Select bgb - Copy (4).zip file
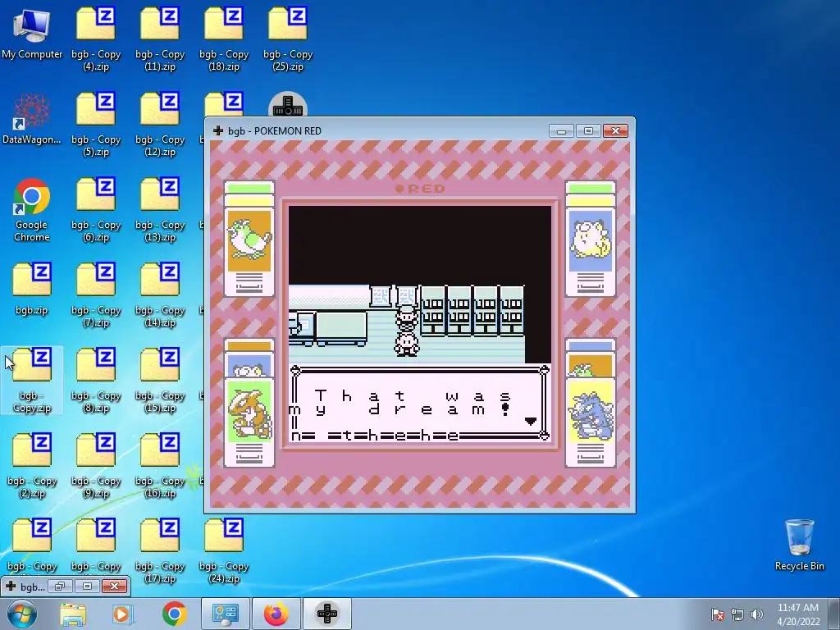The image size is (840, 630). [x=96, y=39]
